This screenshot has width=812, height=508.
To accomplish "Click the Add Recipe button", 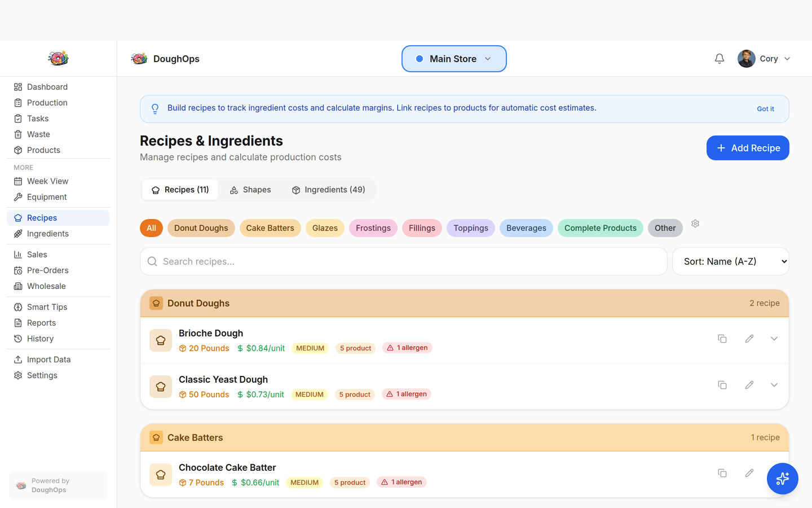I will point(748,147).
